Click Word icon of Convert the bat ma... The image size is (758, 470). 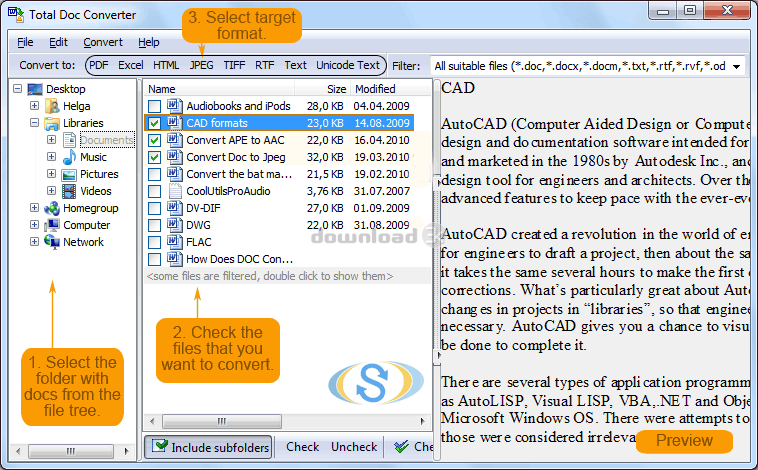point(175,174)
